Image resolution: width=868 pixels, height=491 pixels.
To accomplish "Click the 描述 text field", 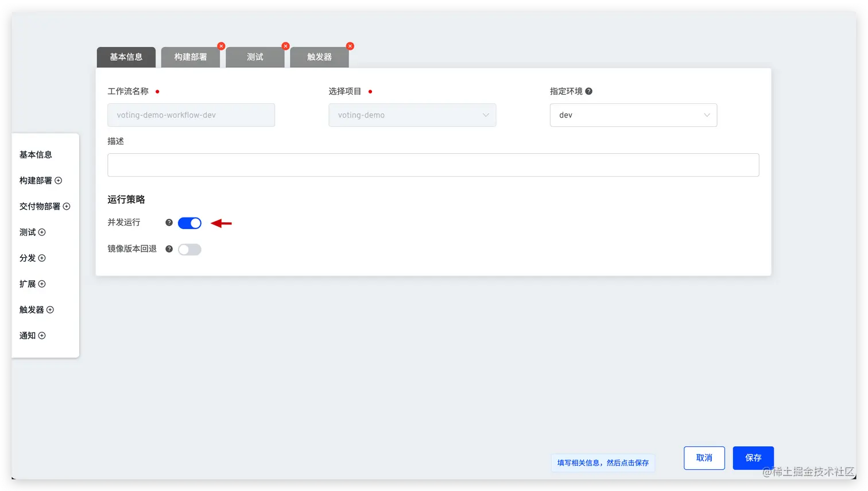I will [433, 165].
